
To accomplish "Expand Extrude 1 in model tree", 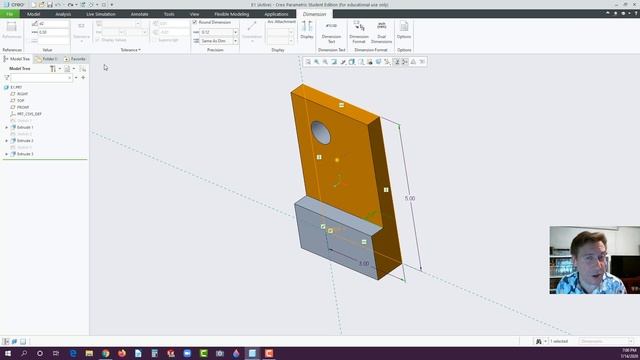I will tap(6, 127).
